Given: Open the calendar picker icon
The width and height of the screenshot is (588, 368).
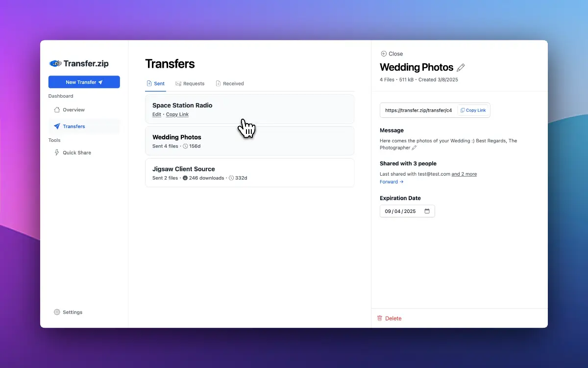Looking at the screenshot, I should tap(427, 211).
